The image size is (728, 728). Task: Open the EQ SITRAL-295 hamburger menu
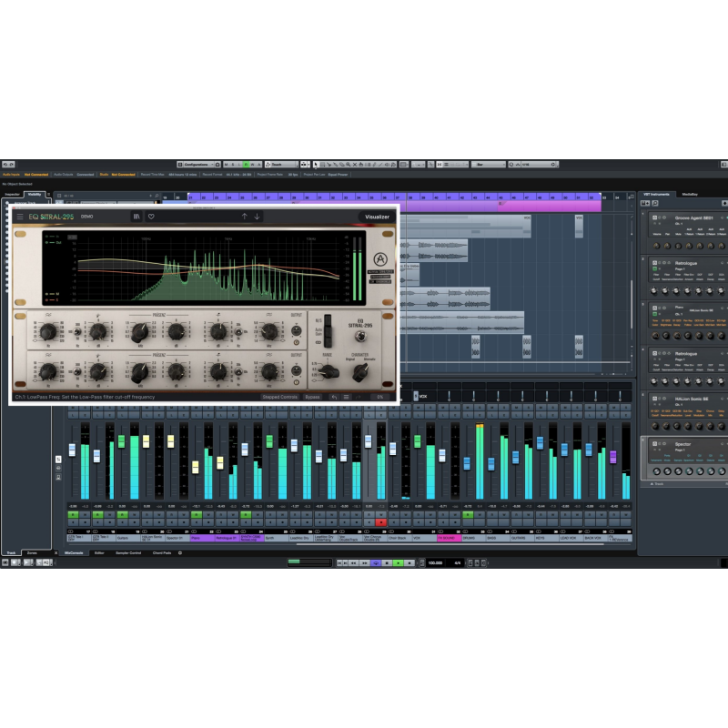(x=20, y=217)
